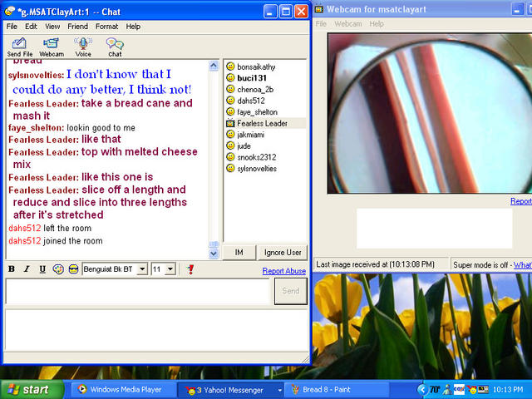Switch to Bread 8 - Paint taskbar button
Image resolution: width=532 pixels, height=399 pixels.
(x=337, y=390)
